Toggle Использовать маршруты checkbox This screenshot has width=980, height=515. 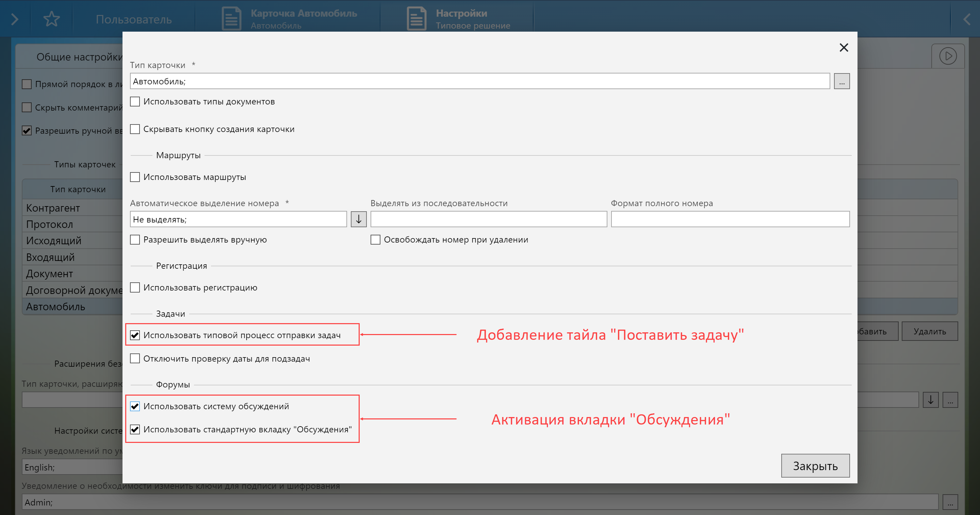click(135, 177)
